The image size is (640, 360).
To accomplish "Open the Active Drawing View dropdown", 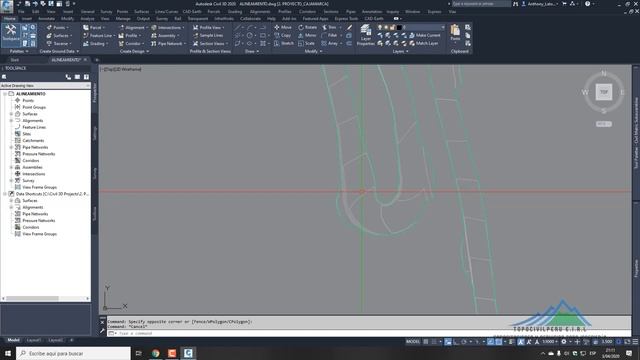I will tap(45, 86).
